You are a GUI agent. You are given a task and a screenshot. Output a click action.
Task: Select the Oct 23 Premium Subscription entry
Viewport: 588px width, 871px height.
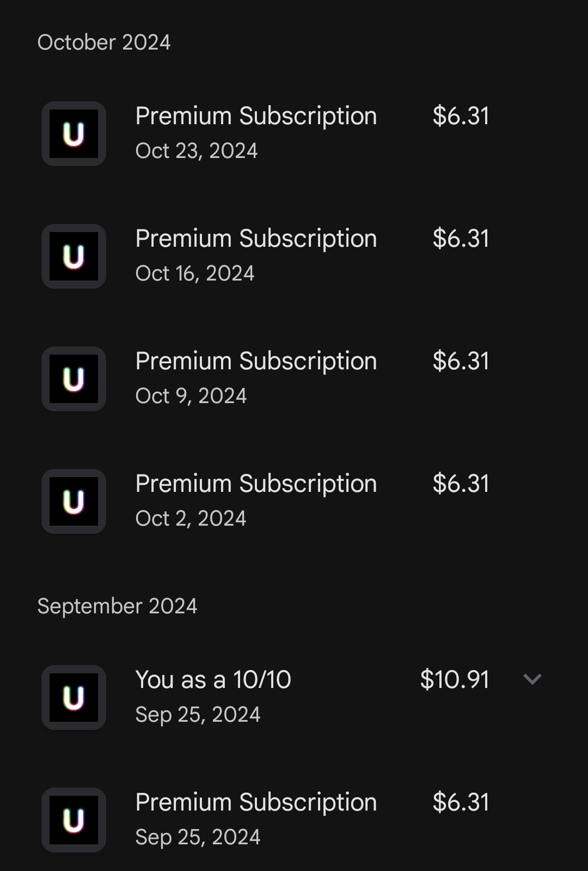(256, 115)
